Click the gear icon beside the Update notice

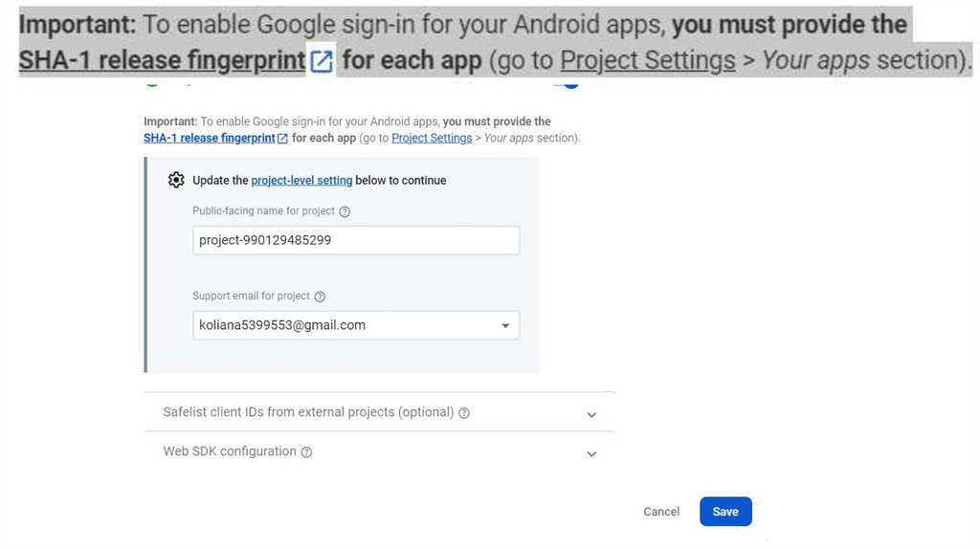pos(176,180)
